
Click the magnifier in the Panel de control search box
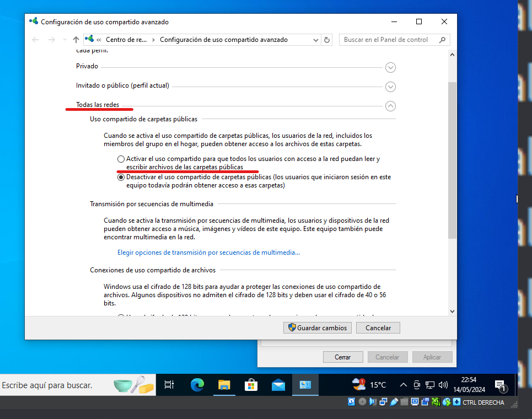click(442, 39)
